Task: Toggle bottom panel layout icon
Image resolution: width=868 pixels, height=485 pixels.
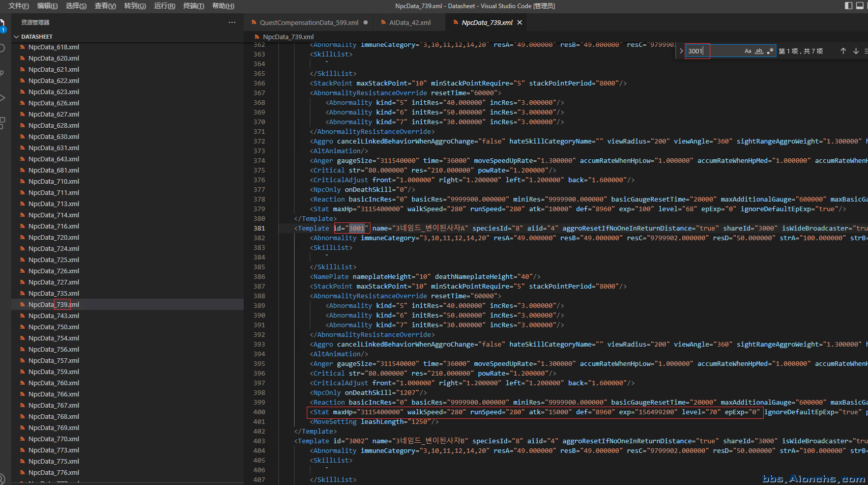Action: point(860,6)
